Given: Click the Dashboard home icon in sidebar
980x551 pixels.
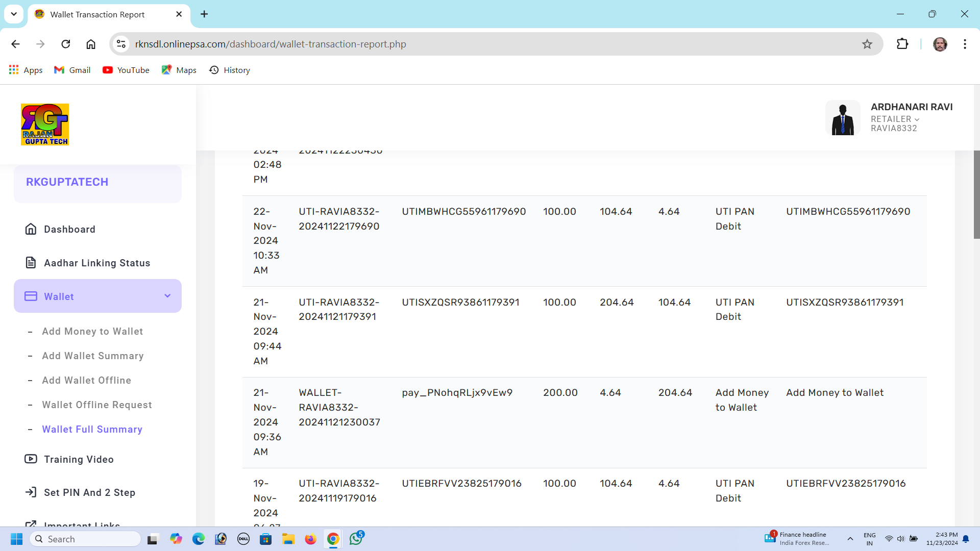Looking at the screenshot, I should (31, 229).
